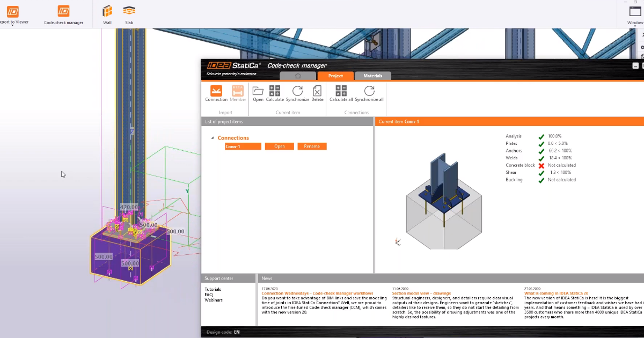Rename the Conn-1 connection

pyautogui.click(x=312, y=146)
